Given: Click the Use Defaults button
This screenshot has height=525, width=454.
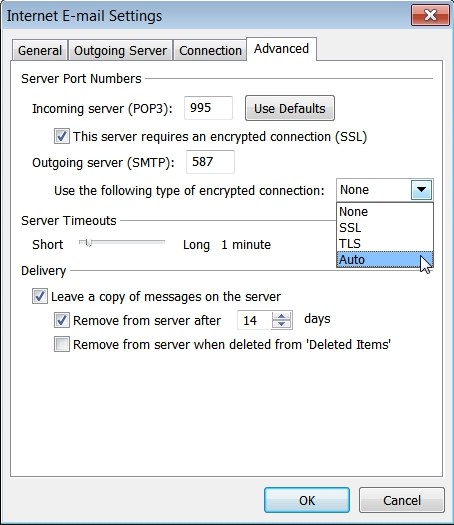Looking at the screenshot, I should (x=290, y=108).
